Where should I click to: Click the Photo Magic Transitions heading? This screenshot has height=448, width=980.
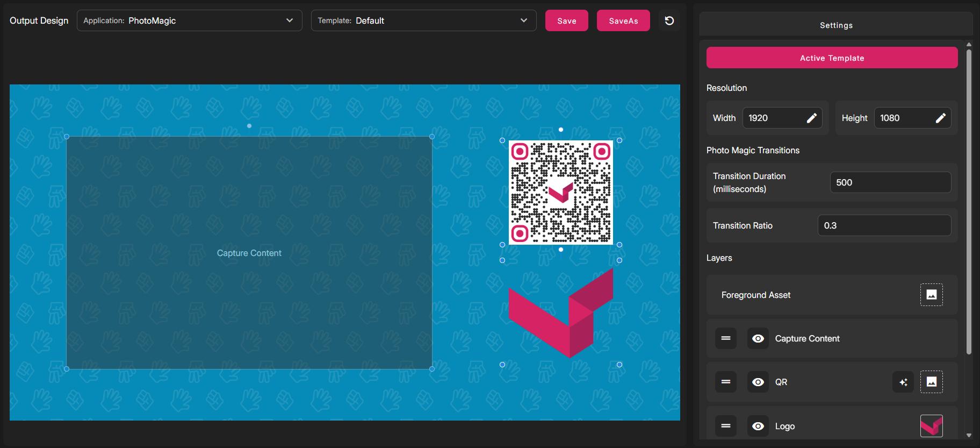[x=753, y=150]
